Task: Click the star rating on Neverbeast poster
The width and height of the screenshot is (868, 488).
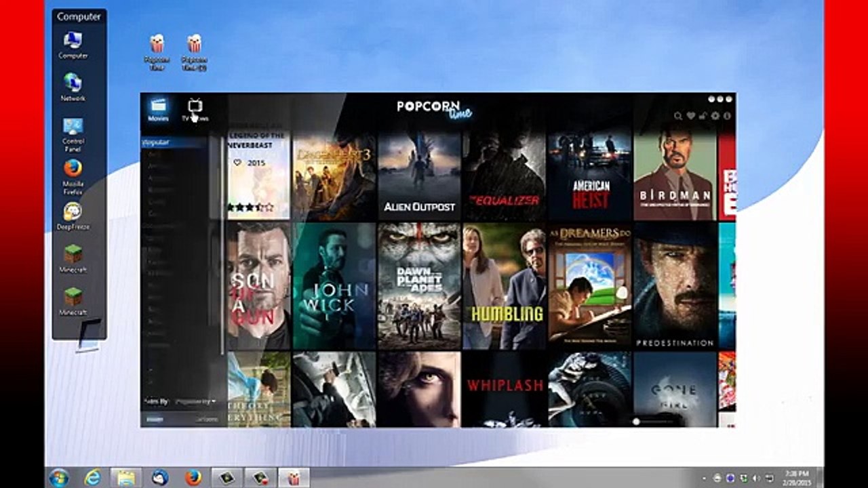Action: (250, 207)
